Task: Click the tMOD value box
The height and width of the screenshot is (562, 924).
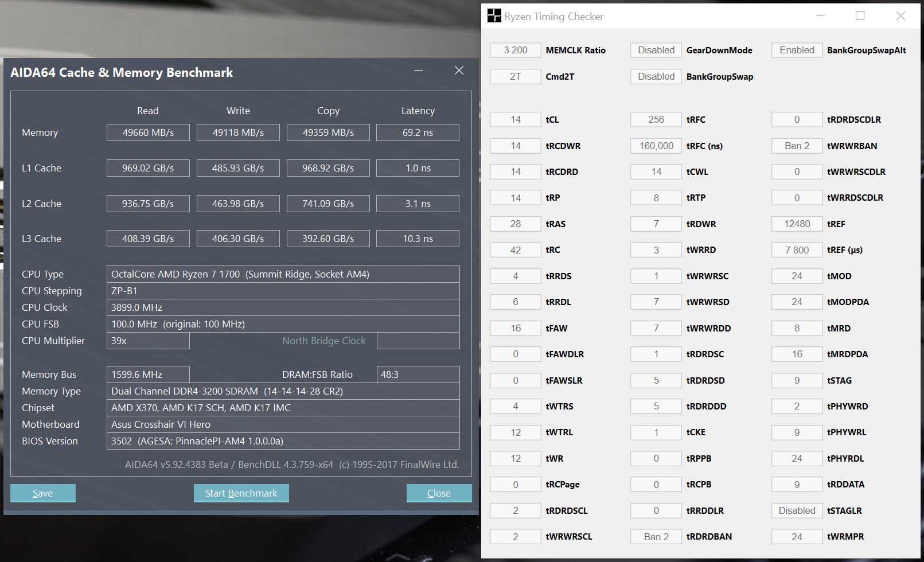Action: (797, 276)
